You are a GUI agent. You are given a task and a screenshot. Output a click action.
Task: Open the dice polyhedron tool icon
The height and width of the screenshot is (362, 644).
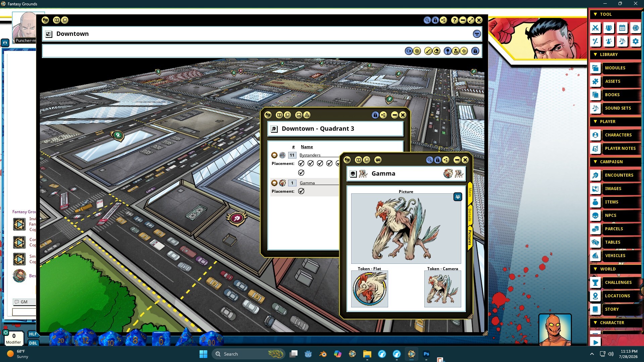click(x=636, y=28)
